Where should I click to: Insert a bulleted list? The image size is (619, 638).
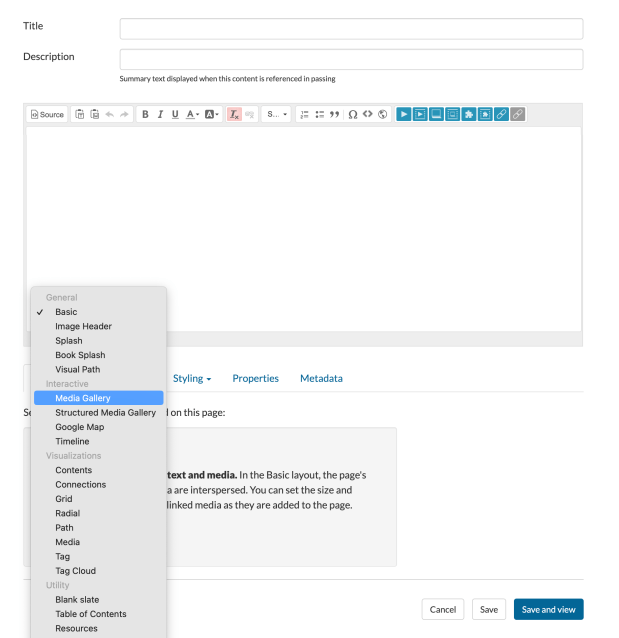(320, 115)
